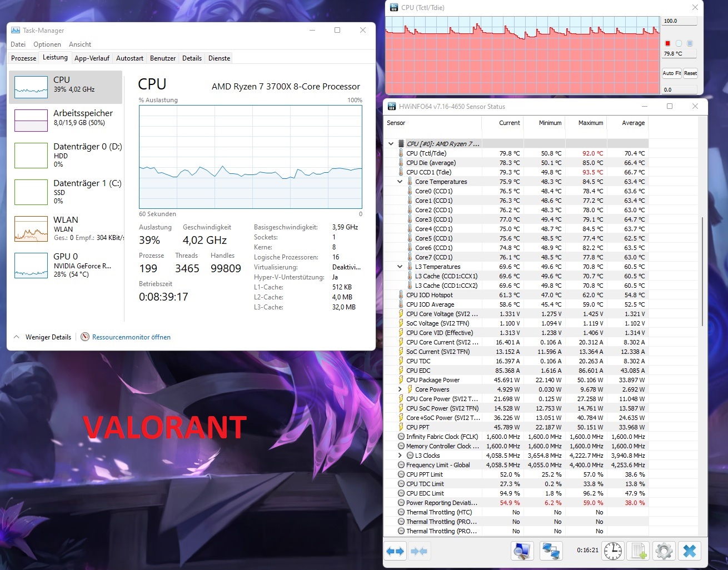The width and height of the screenshot is (728, 570).
Task: Select the Frequency Limit - Global row
Action: point(516,465)
